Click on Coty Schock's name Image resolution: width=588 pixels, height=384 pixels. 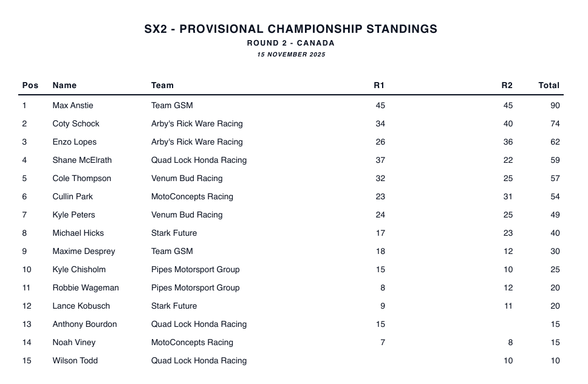[x=76, y=124]
